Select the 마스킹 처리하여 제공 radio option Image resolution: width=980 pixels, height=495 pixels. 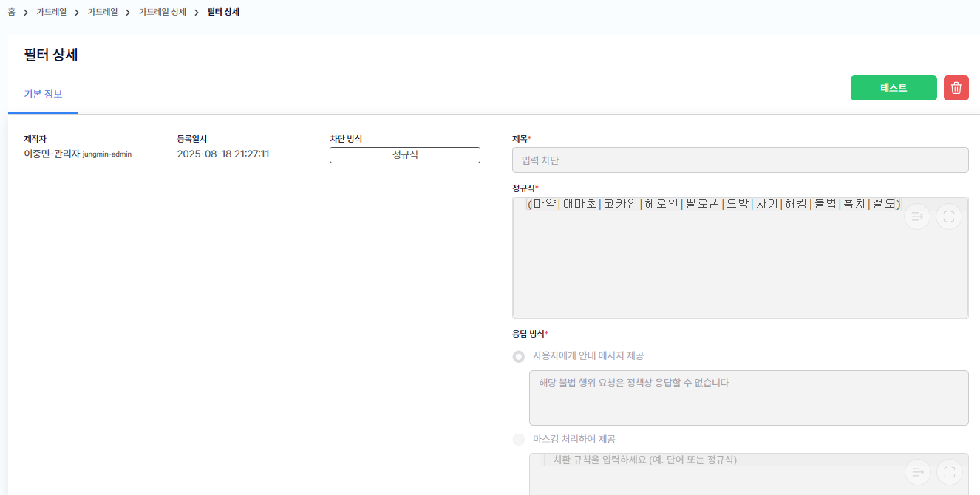point(519,440)
